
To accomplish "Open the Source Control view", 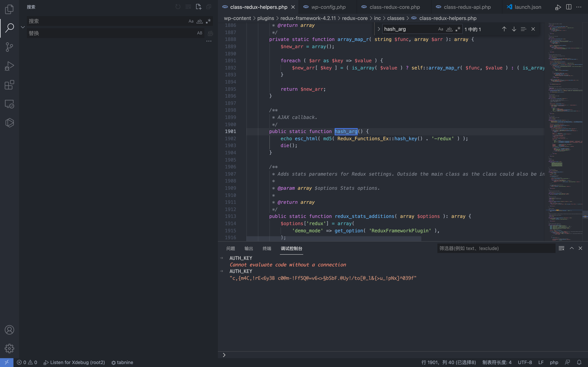I will click(9, 47).
